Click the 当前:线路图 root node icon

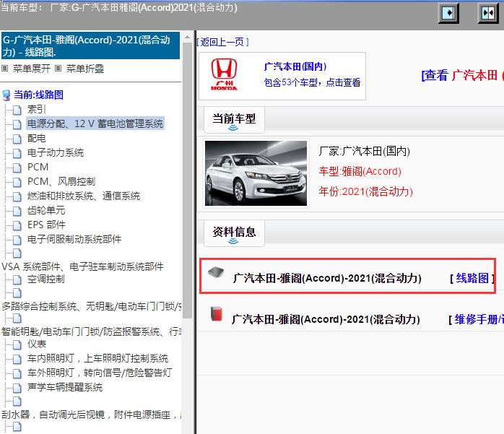click(x=6, y=95)
